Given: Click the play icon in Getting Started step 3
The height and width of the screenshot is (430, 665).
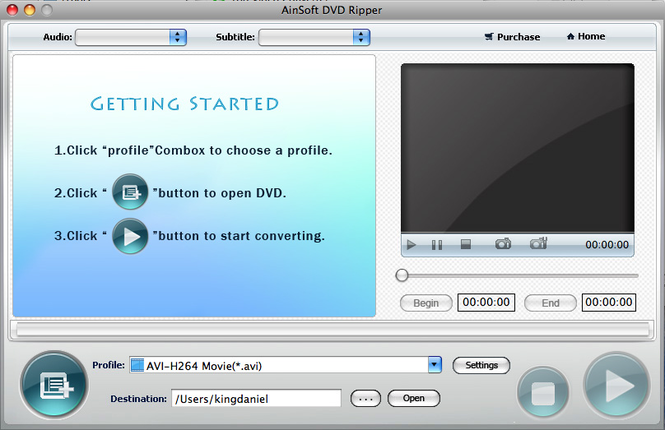Looking at the screenshot, I should (x=130, y=236).
